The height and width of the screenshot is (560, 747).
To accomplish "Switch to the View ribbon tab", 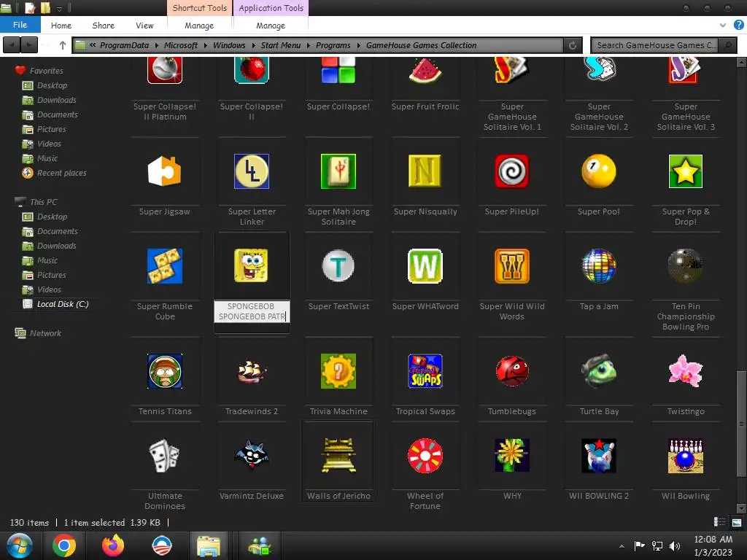I will [x=144, y=26].
